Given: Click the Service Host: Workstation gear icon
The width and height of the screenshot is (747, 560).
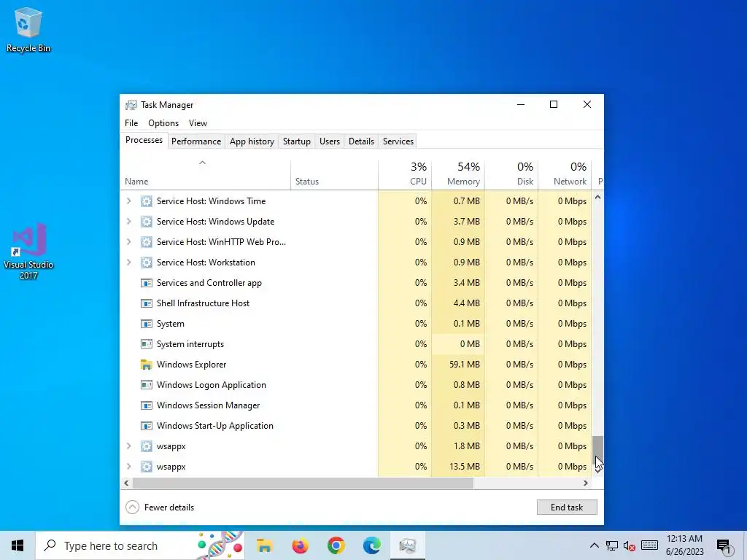Looking at the screenshot, I should 146,262.
